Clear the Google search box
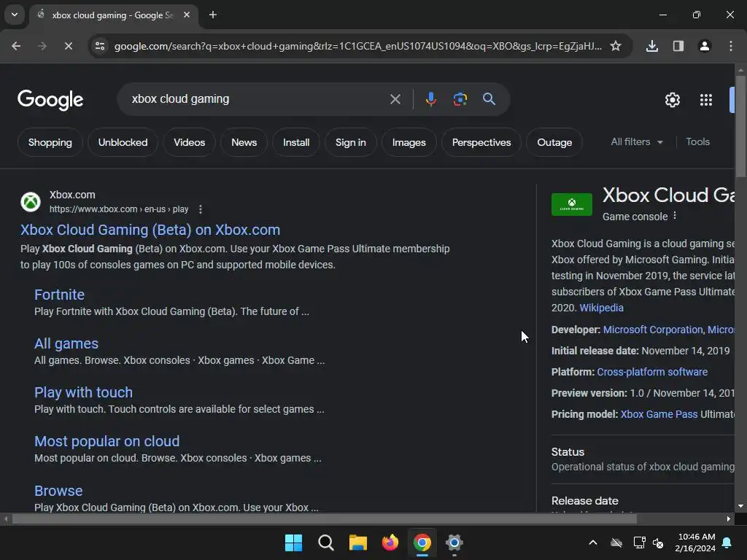 395,99
